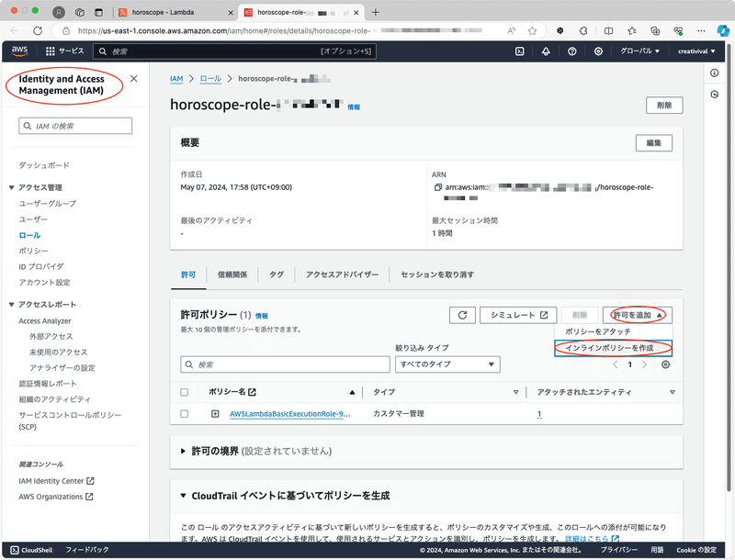Open the help question mark icon
The image size is (735, 560).
point(571,51)
